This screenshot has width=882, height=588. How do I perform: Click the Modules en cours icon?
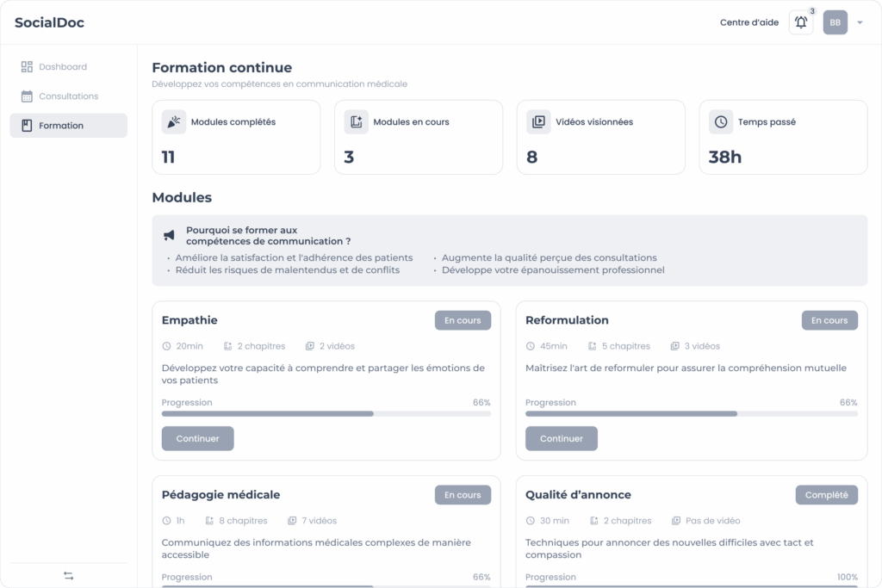tap(356, 122)
